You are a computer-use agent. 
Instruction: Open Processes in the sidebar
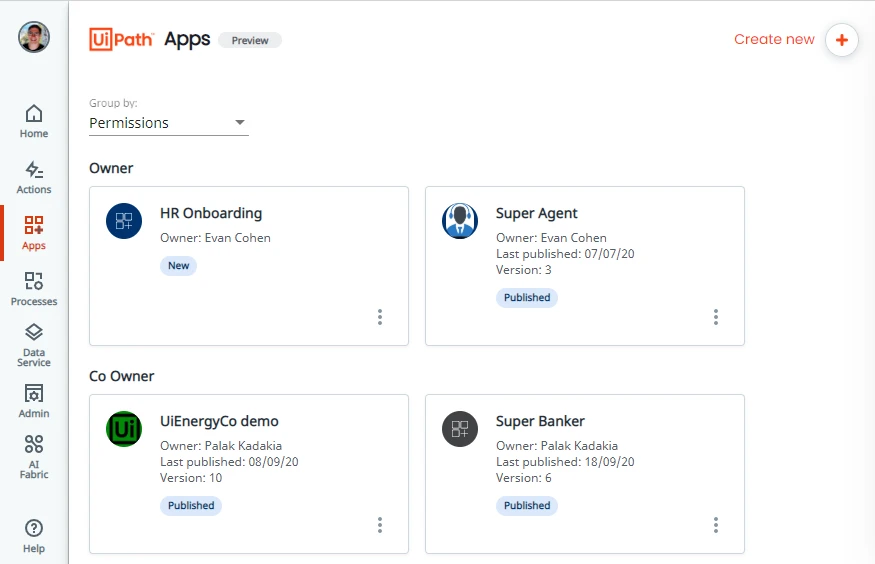(34, 289)
